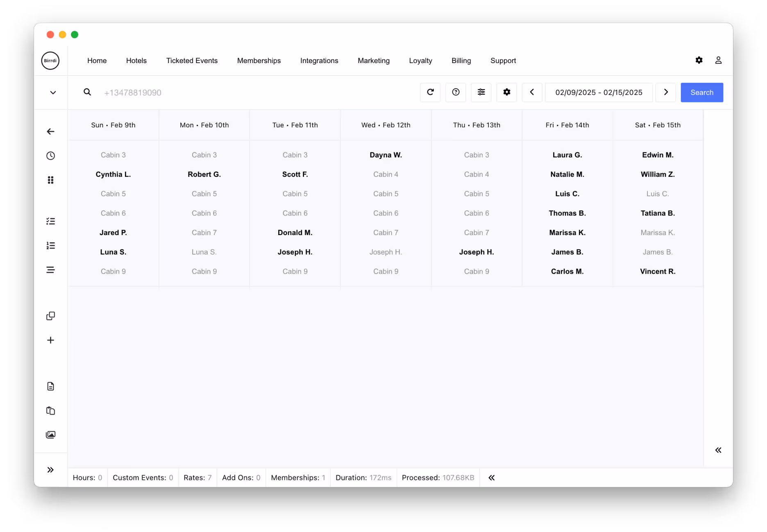The height and width of the screenshot is (532, 767).
Task: Open the document file icon in the sidebar
Action: coord(50,386)
